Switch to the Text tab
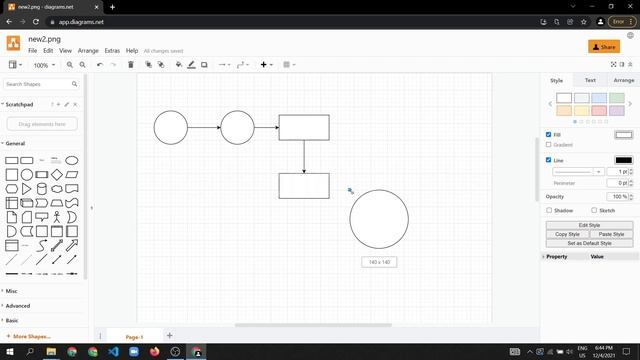Viewport: 640px width, 360px height. [590, 80]
